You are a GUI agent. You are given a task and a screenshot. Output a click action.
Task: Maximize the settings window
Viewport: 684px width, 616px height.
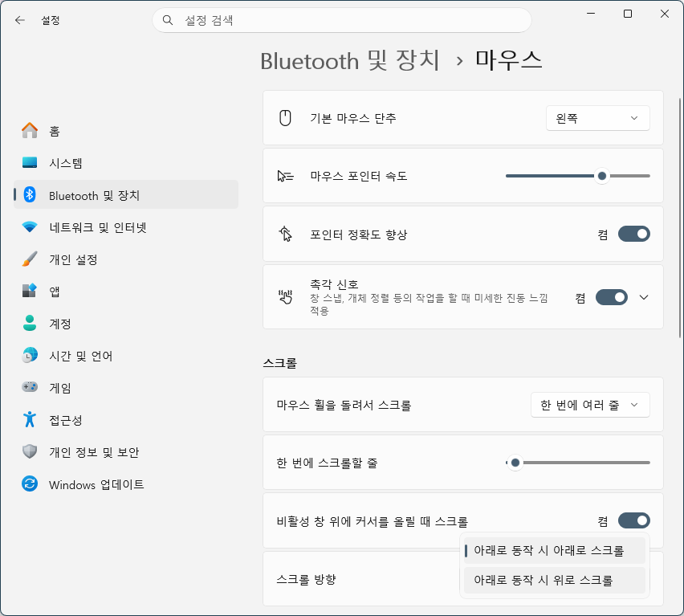coord(627,14)
